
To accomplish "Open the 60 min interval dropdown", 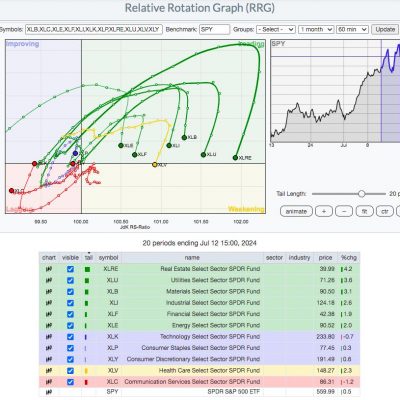I will (352, 29).
